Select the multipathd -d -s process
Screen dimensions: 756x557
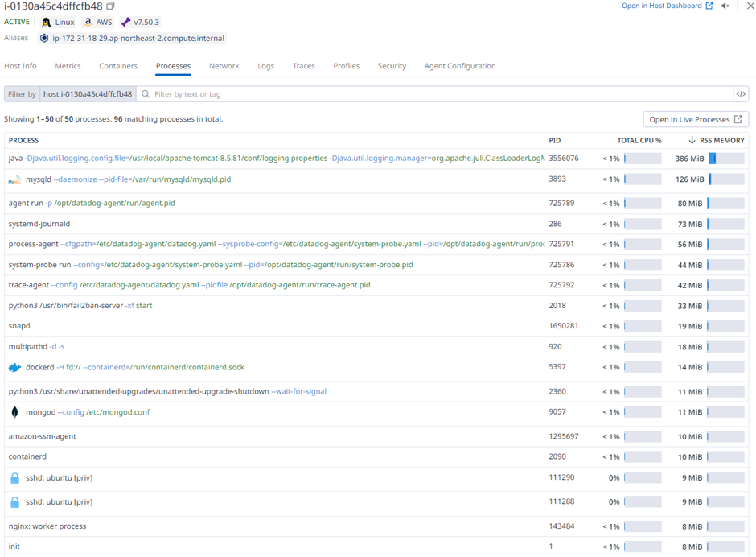point(376,347)
